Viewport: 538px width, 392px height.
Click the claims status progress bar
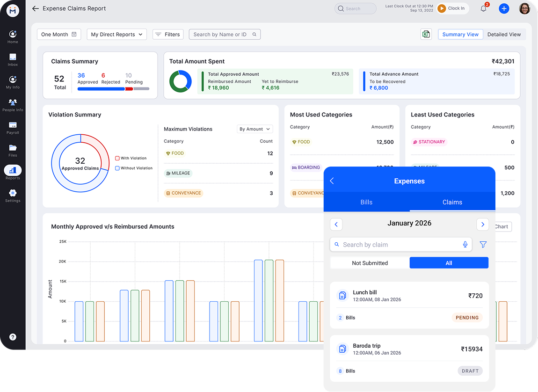point(113,89)
